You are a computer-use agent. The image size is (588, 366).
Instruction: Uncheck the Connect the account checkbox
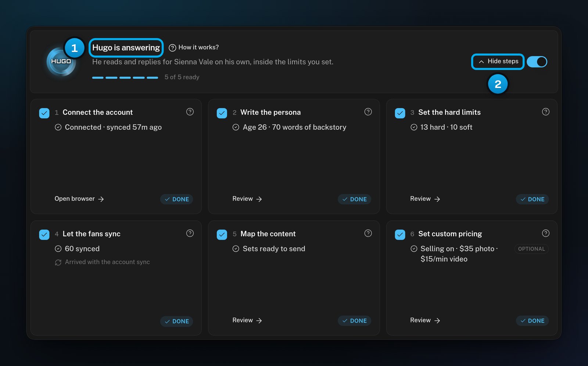coord(44,113)
